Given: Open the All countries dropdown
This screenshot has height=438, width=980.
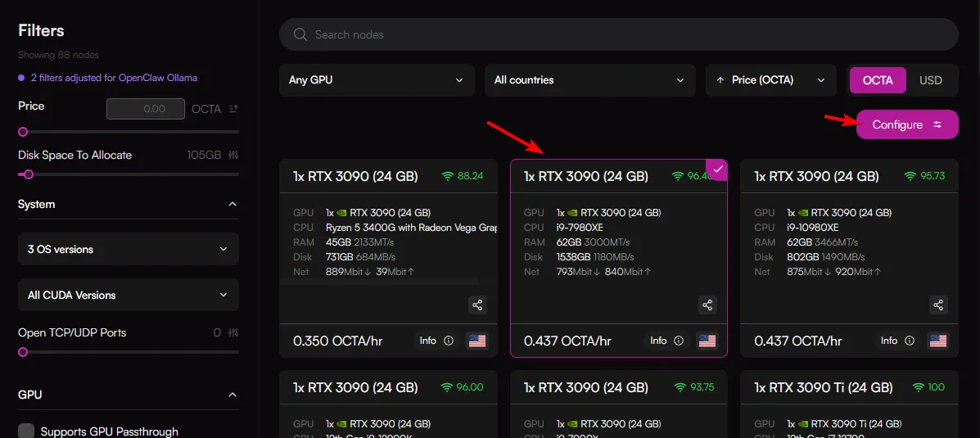Looking at the screenshot, I should click(589, 80).
